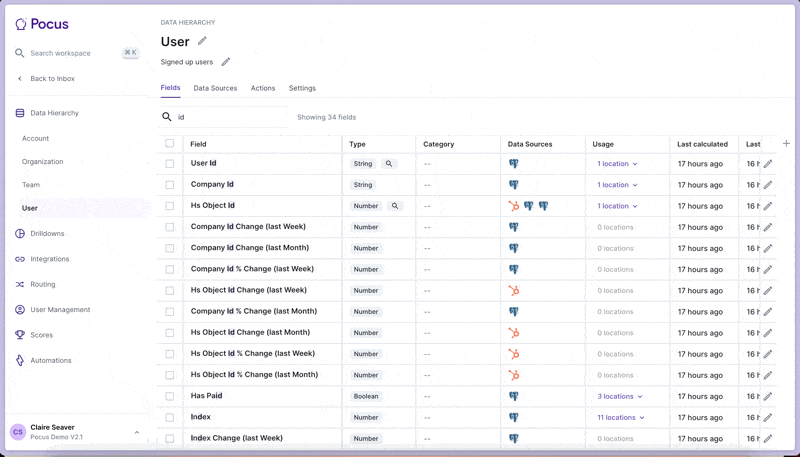Screen dimensions: 800x457
Task: Expand Company Id '1 location' usage dropdown
Action: pos(617,185)
